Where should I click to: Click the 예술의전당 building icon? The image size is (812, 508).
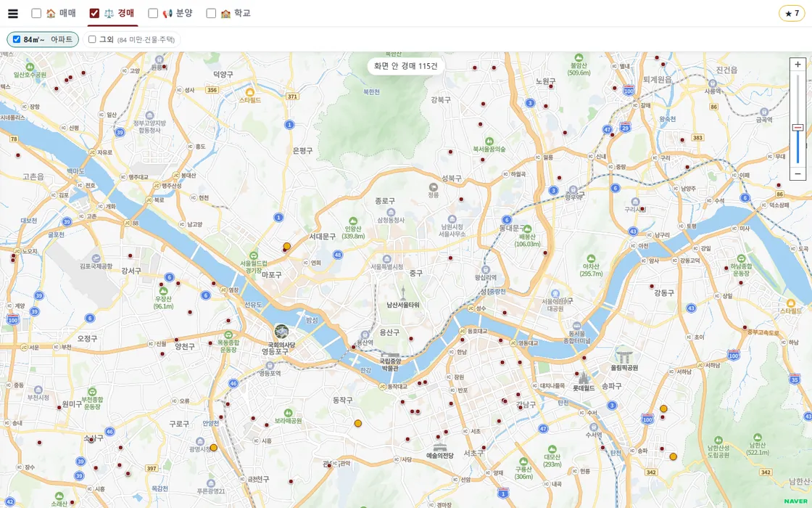click(x=439, y=448)
